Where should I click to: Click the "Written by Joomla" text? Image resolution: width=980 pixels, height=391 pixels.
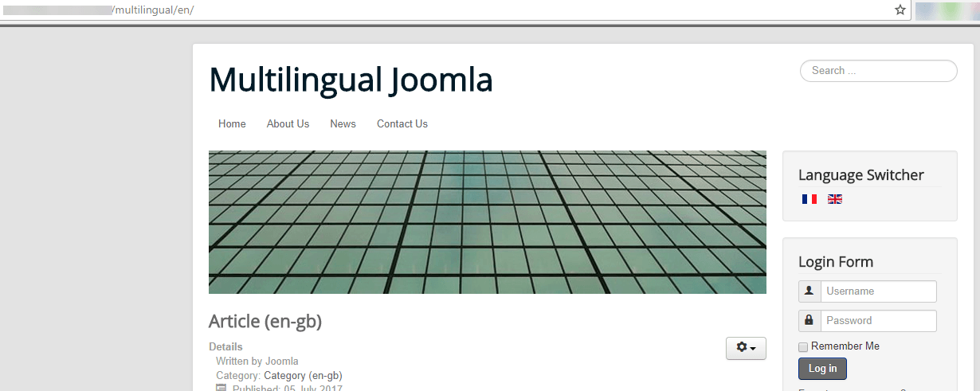257,361
